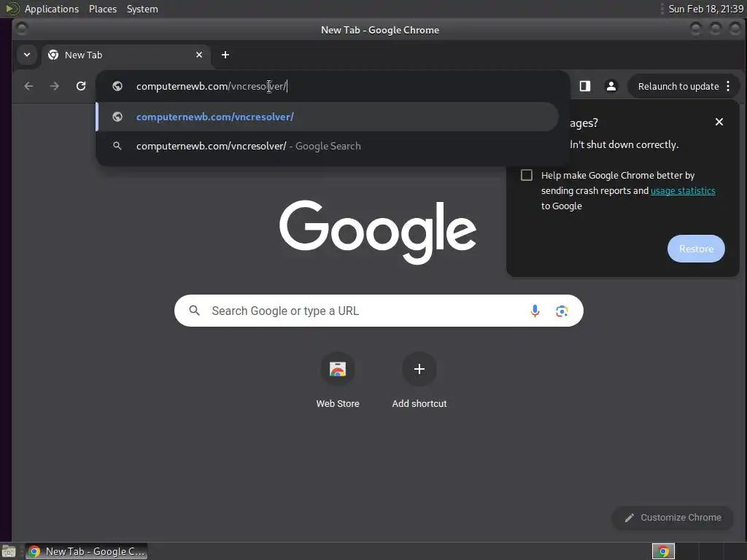Open the tab search dropdown arrow

tap(27, 55)
